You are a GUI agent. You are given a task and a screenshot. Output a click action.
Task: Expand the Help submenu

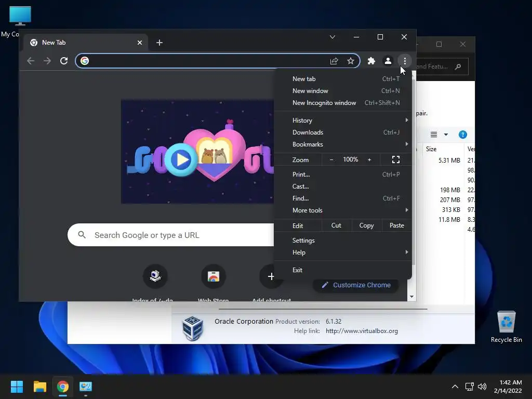point(343,252)
